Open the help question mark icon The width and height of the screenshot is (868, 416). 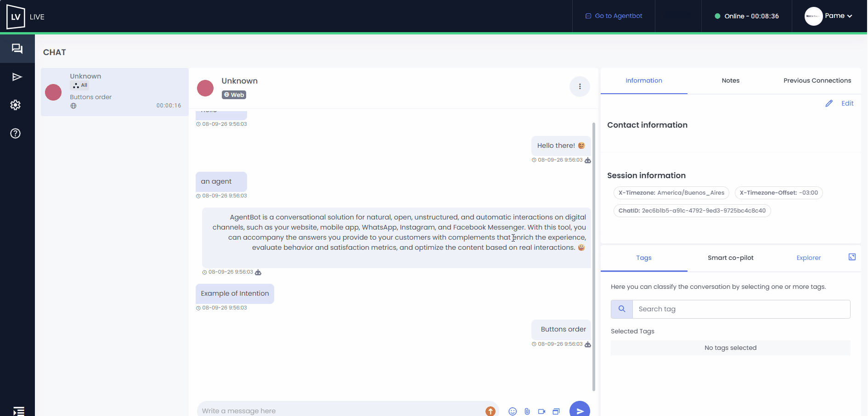[16, 134]
